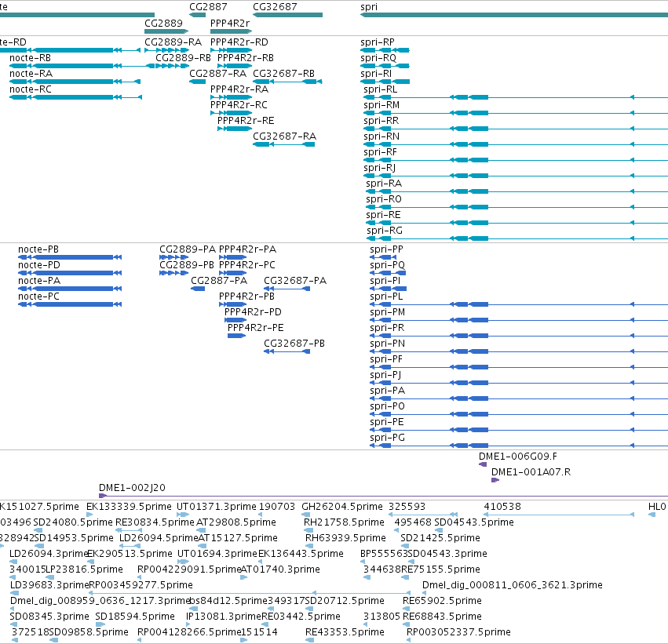Click the CG2889-RA transcript
The width and height of the screenshot is (668, 644).
tap(166, 50)
